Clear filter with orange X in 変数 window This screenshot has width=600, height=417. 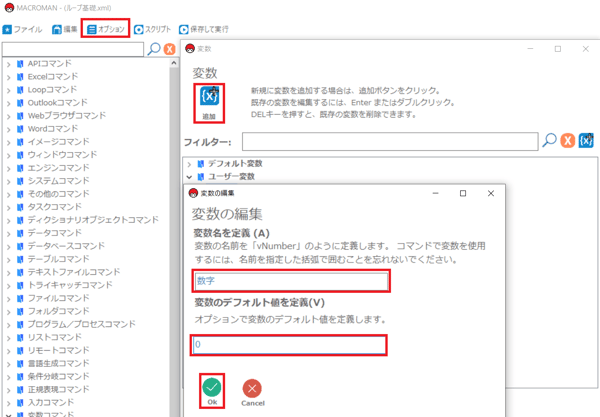(x=567, y=140)
